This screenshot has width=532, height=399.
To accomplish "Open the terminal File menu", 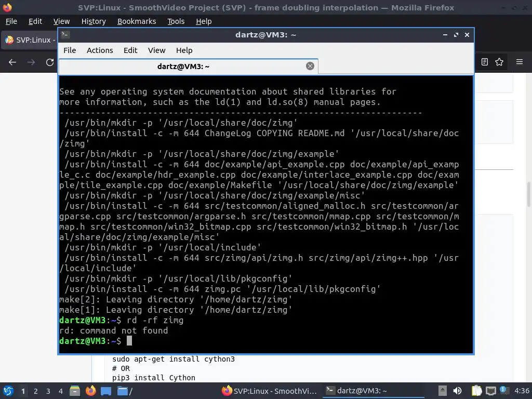I will (x=70, y=50).
